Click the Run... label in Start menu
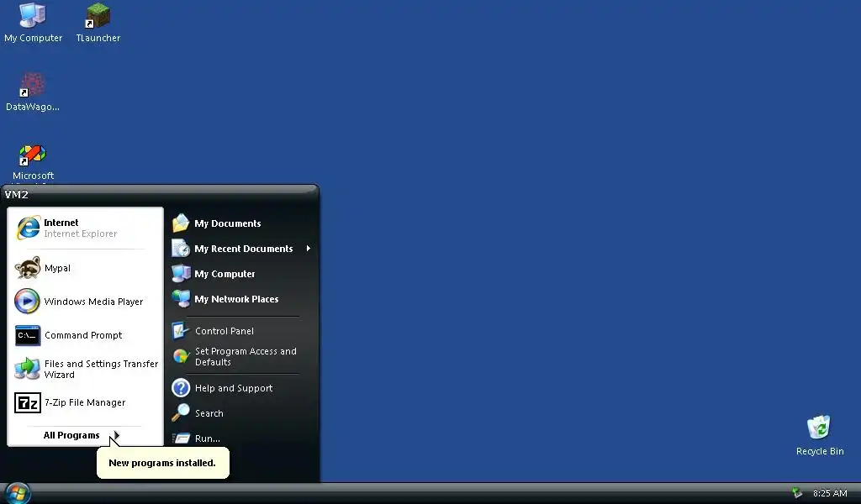The width and height of the screenshot is (861, 504). [207, 438]
